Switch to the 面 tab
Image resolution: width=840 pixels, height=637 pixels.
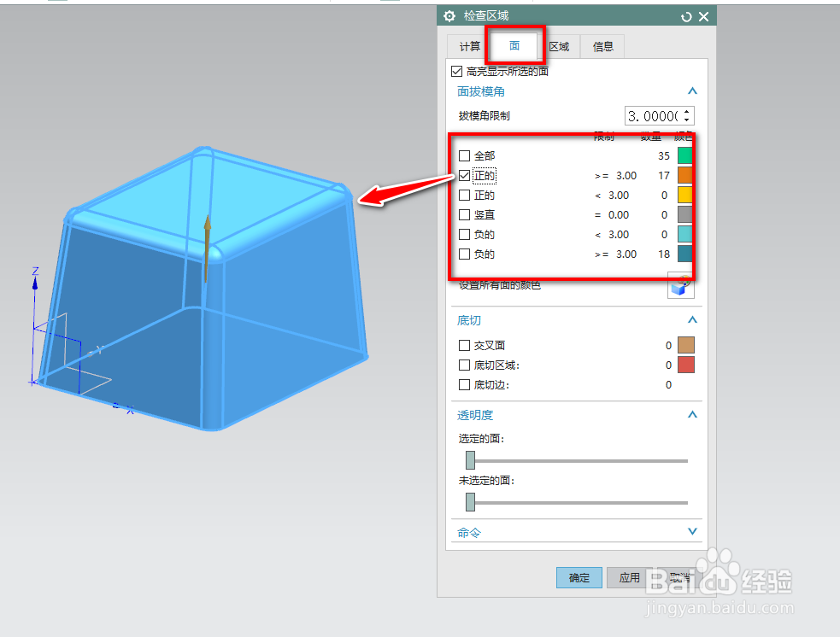pos(514,46)
